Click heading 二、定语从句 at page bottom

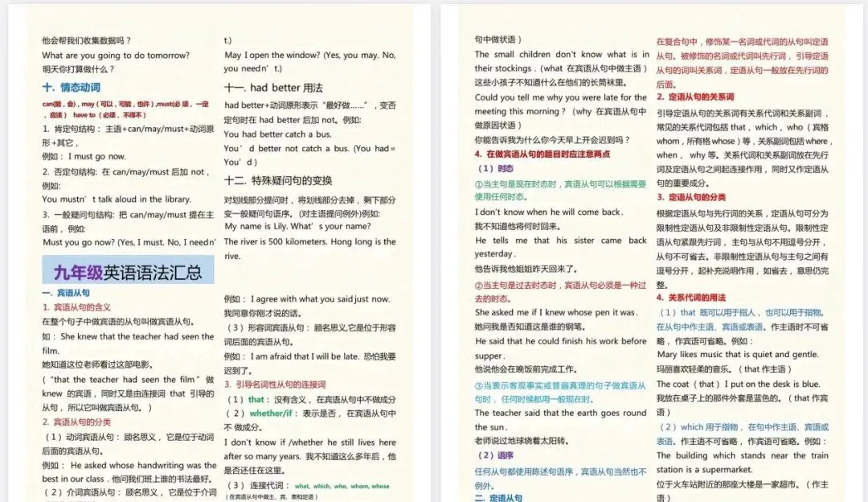click(x=498, y=497)
